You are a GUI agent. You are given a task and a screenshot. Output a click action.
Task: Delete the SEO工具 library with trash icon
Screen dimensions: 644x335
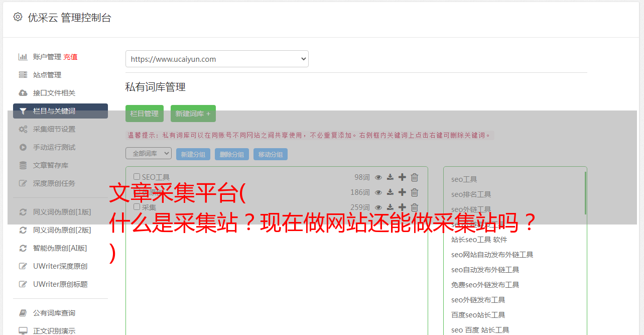click(415, 177)
